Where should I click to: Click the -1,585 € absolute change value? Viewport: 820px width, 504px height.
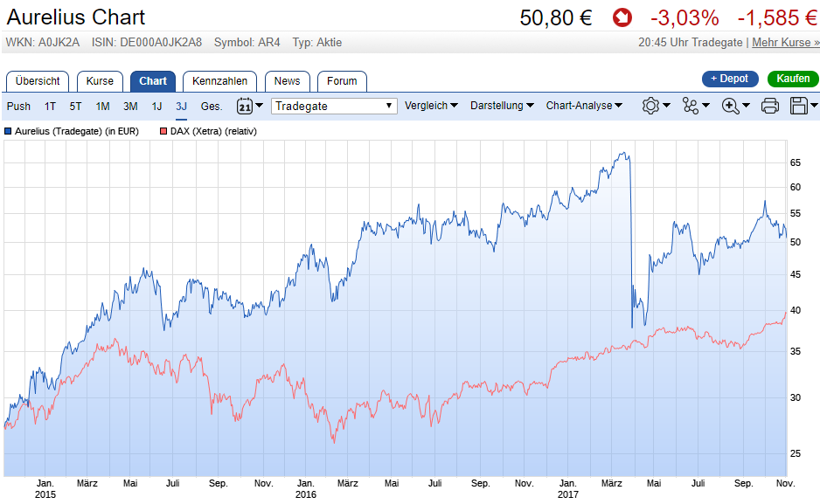777,17
